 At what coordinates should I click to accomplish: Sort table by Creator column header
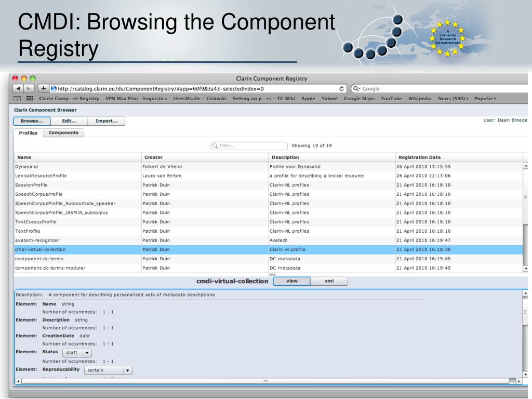click(205, 157)
